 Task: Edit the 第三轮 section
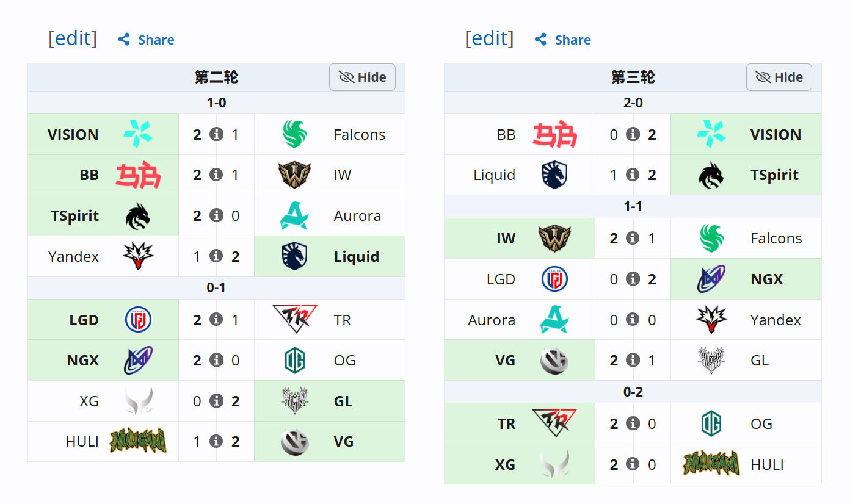coord(489,38)
